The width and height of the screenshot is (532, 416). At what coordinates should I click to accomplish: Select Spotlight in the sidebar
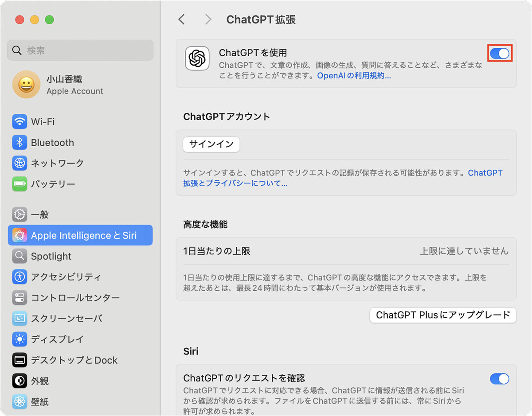[x=80, y=256]
